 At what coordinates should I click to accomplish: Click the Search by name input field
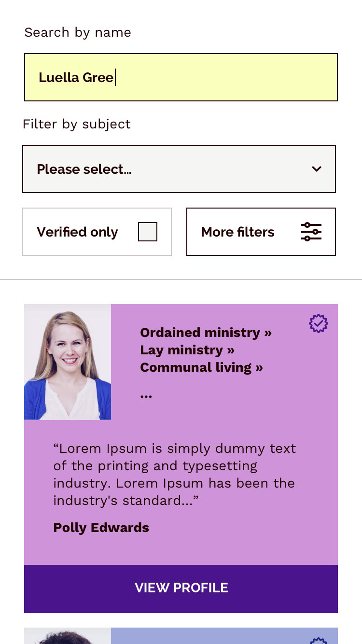tap(181, 77)
